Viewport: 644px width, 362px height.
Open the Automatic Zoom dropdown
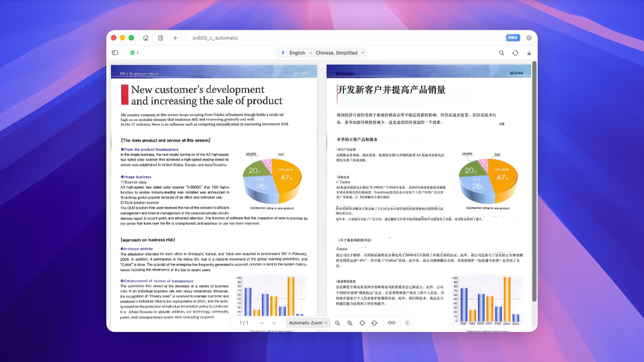click(x=308, y=323)
